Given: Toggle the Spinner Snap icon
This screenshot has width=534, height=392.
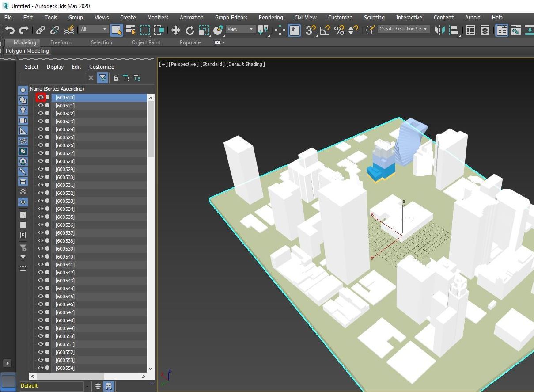Looking at the screenshot, I should tap(353, 30).
